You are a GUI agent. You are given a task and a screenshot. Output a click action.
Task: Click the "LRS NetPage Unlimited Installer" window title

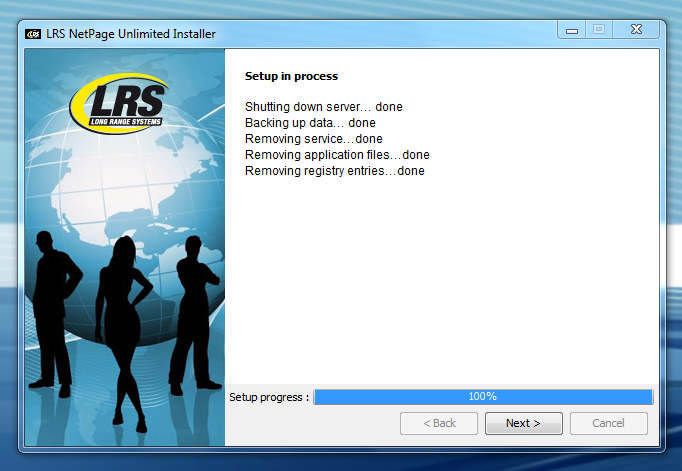click(x=130, y=34)
